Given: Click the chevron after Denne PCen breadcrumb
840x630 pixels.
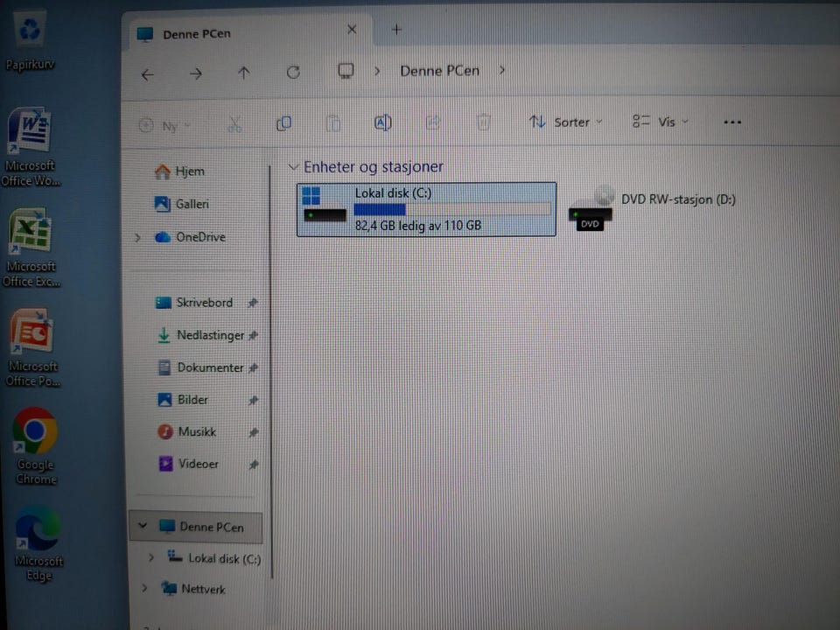Looking at the screenshot, I should [502, 70].
